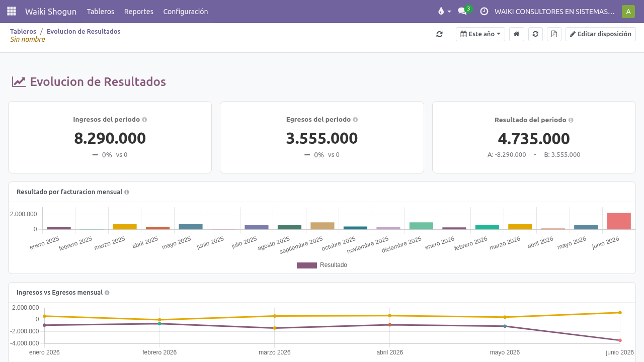Click the diciembre 2025 green bar
644x362 pixels.
coord(421,226)
